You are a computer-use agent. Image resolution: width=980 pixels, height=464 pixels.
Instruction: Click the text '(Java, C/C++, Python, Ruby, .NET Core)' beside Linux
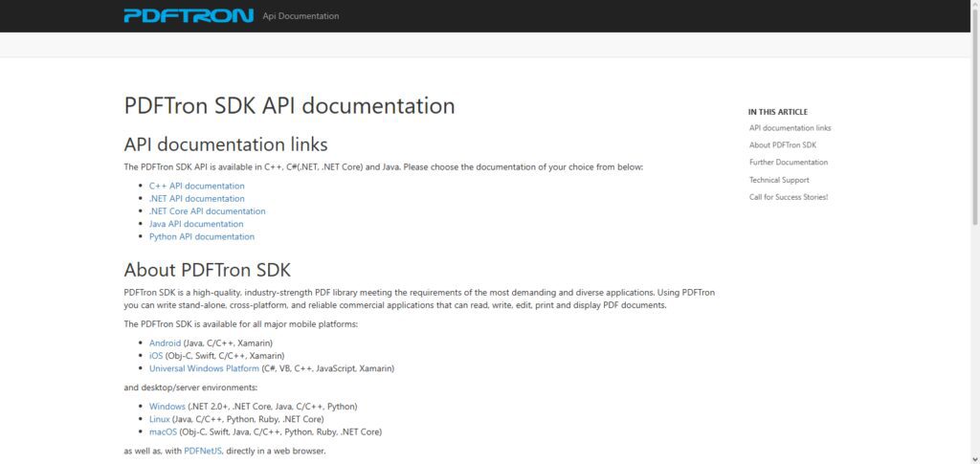248,418
